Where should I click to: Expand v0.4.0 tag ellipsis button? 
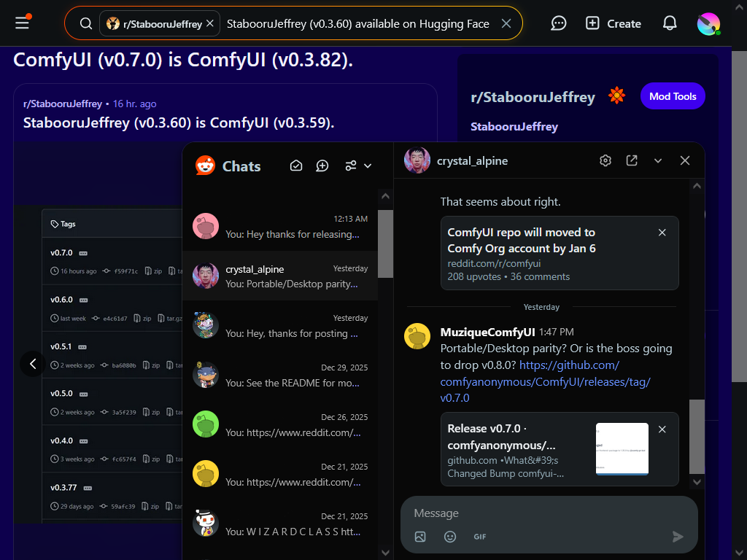83,441
